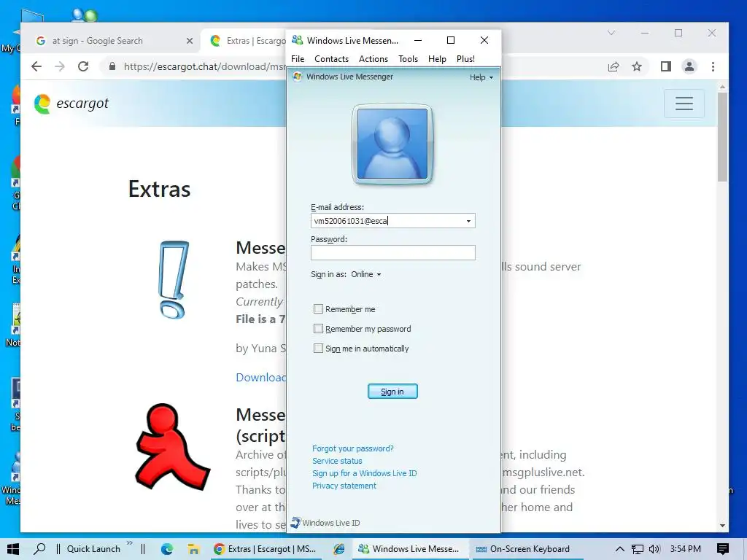Tick Sign me in automatically
747x560 pixels.
(x=318, y=348)
